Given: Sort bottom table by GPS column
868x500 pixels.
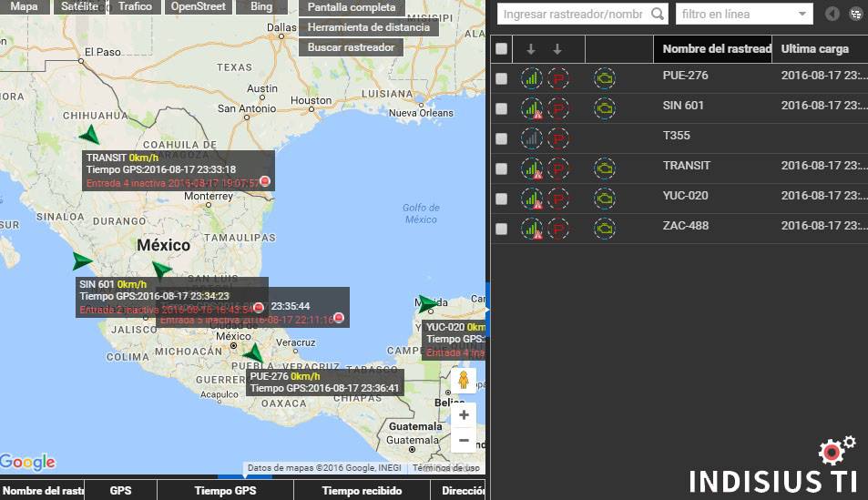Looking at the screenshot, I should 120,491.
